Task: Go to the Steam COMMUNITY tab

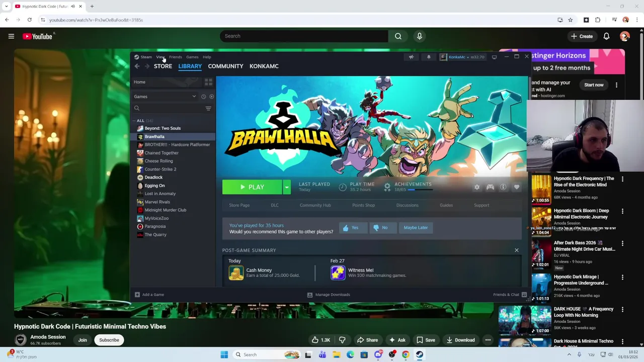Action: (225, 66)
